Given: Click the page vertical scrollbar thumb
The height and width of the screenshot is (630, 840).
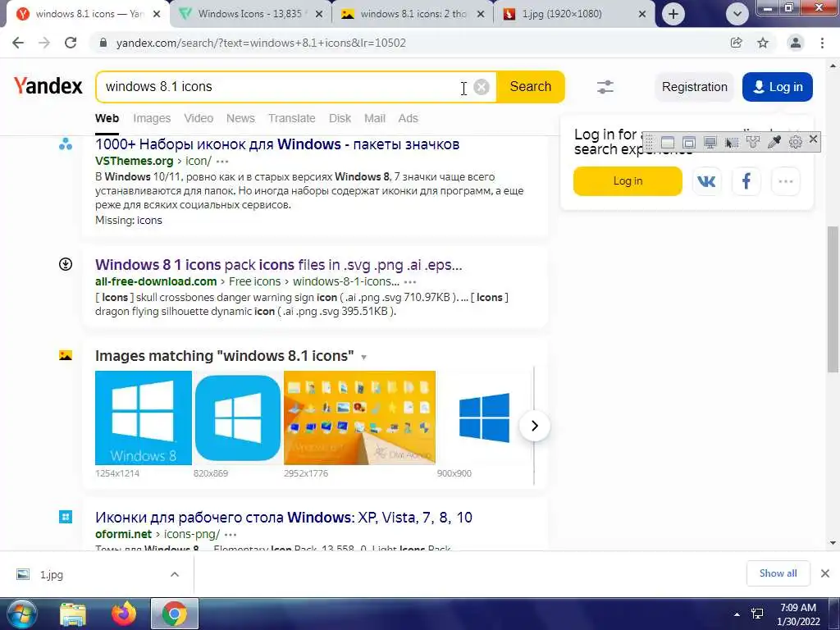Looking at the screenshot, I should point(833,299).
